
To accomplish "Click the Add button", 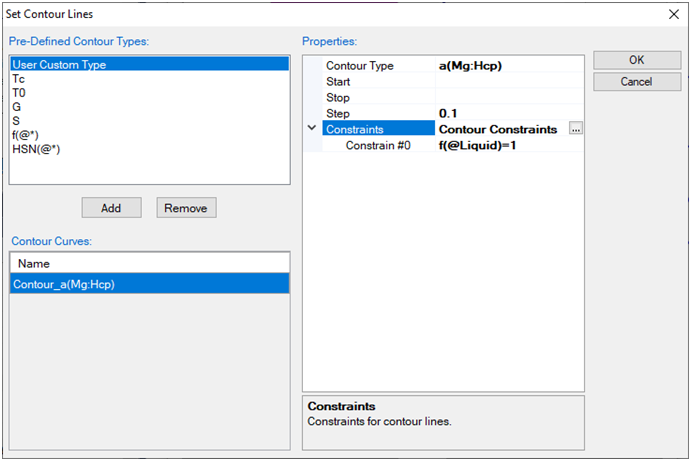I will coord(111,208).
